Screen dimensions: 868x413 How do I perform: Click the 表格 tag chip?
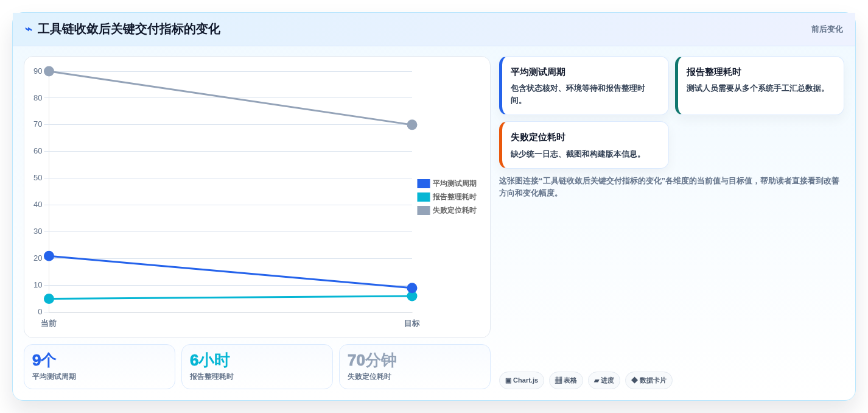click(x=566, y=380)
